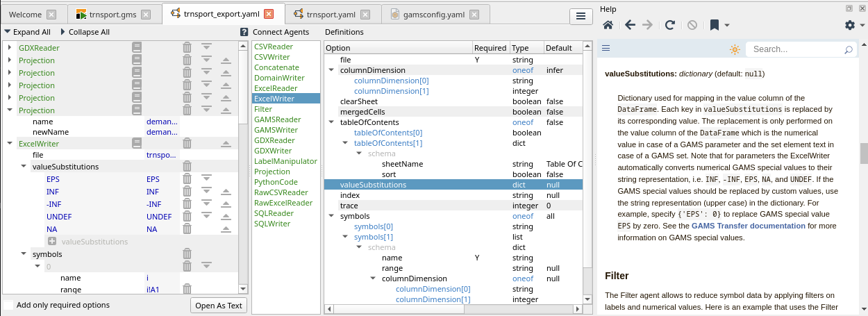Viewport: 868px width, 316px height.
Task: Click the Connect Agents help icon
Action: (x=244, y=32)
